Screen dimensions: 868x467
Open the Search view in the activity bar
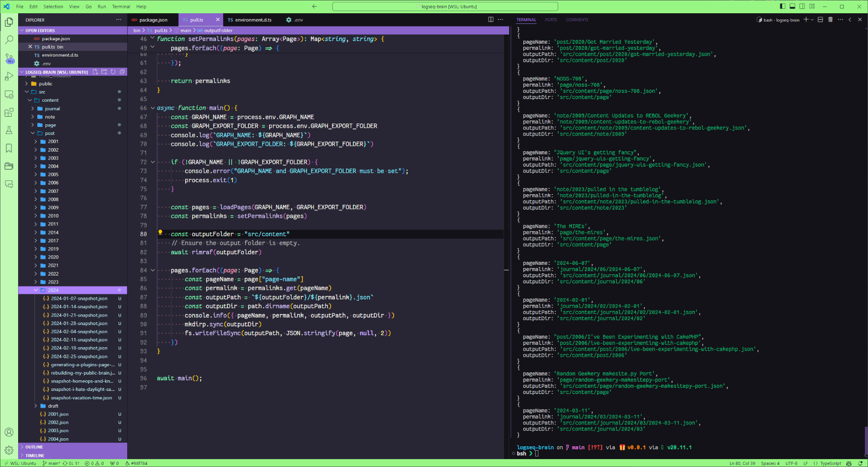(9, 40)
